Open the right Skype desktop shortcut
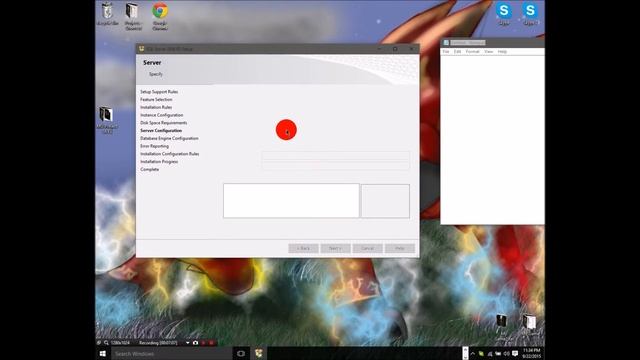 pyautogui.click(x=530, y=13)
